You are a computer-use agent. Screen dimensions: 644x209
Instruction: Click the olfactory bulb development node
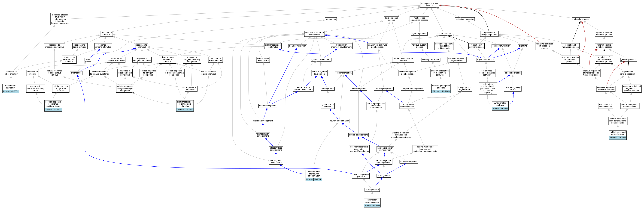276,162
